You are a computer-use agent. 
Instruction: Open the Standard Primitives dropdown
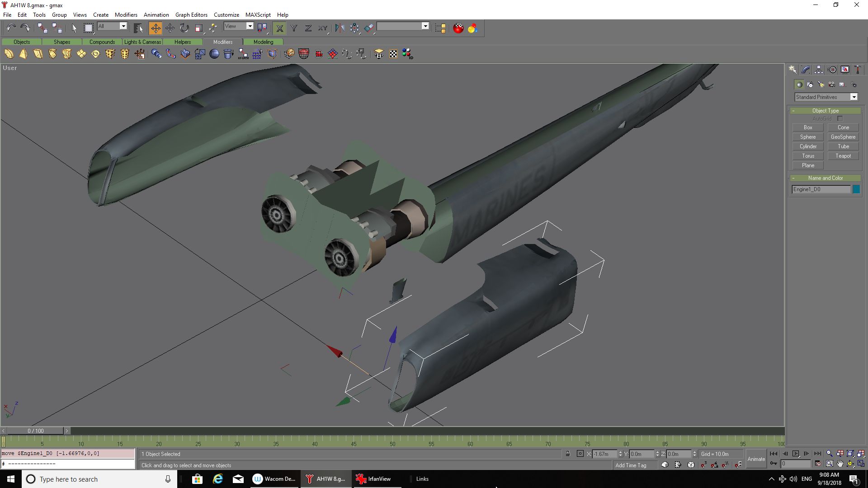click(854, 97)
